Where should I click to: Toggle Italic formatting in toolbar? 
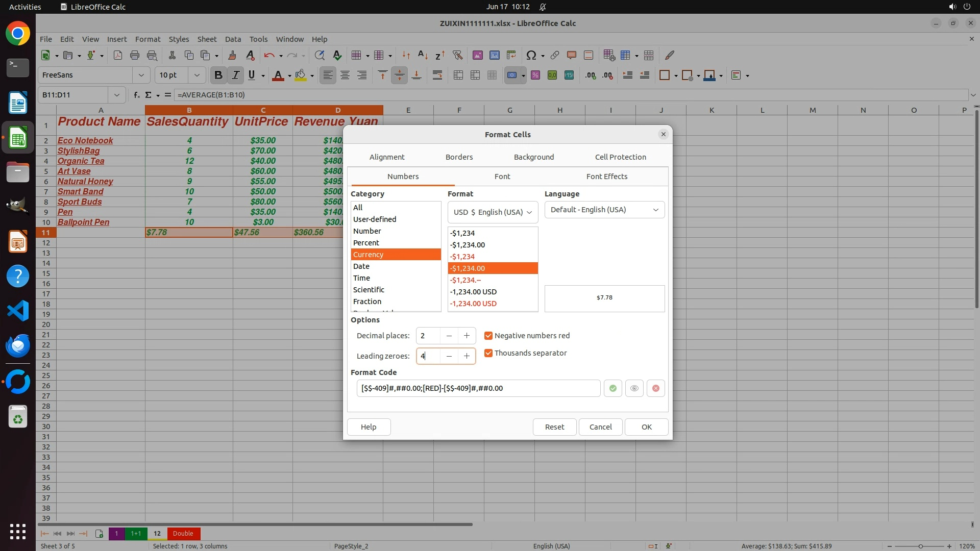(x=235, y=76)
